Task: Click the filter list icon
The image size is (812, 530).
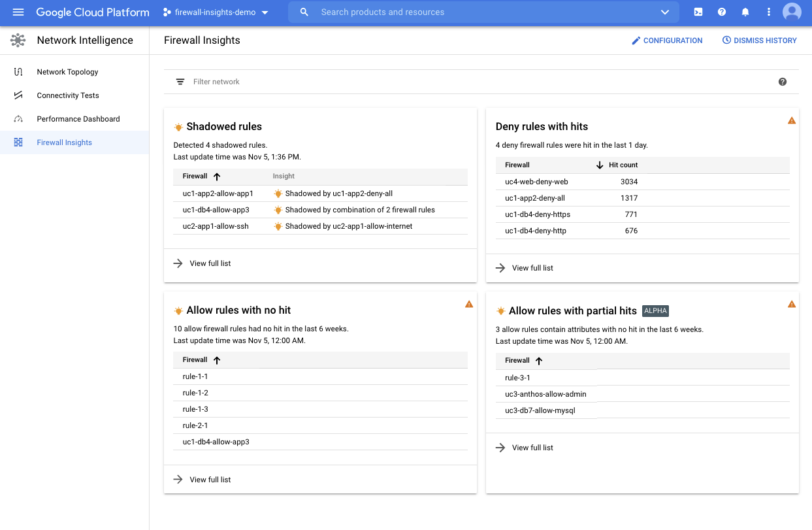Action: tap(180, 82)
